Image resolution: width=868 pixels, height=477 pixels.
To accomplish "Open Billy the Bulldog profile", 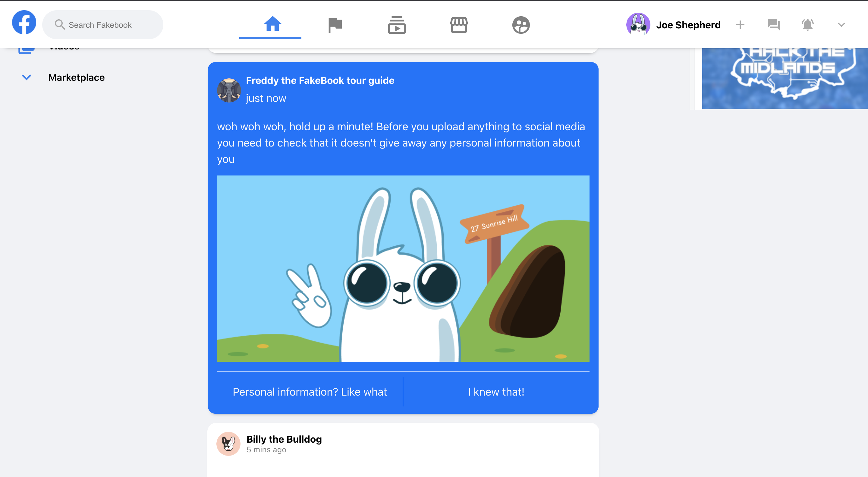I will (284, 439).
